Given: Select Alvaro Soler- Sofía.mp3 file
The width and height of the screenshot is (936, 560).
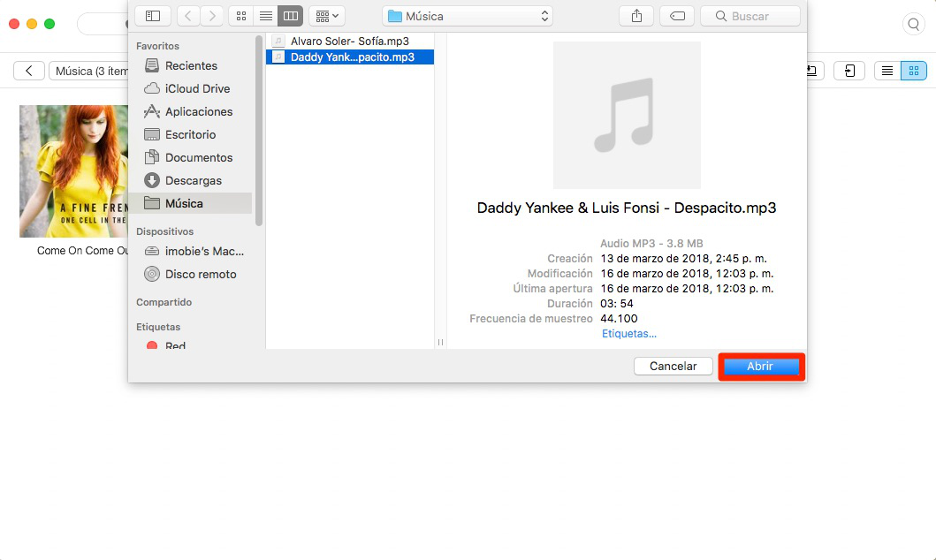Looking at the screenshot, I should point(350,42).
